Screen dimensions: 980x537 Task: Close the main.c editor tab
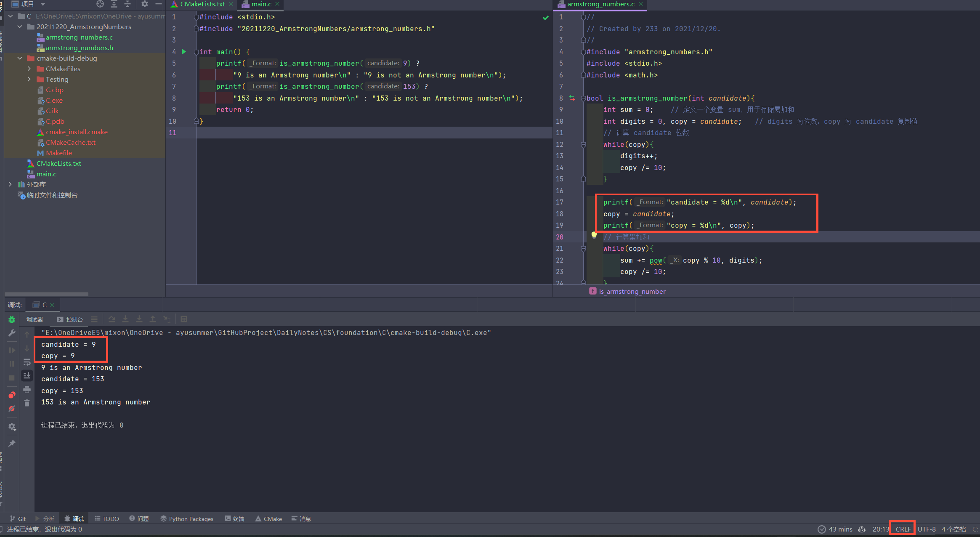(x=277, y=4)
